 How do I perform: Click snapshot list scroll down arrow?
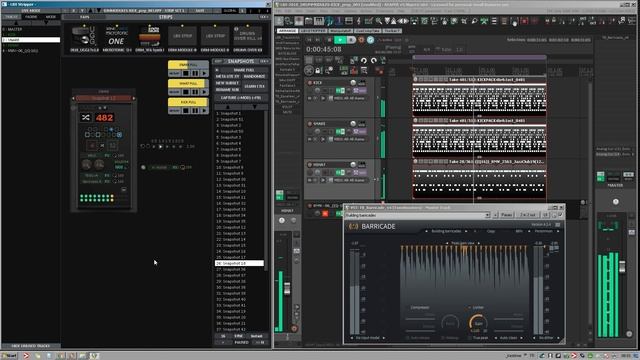(254, 107)
